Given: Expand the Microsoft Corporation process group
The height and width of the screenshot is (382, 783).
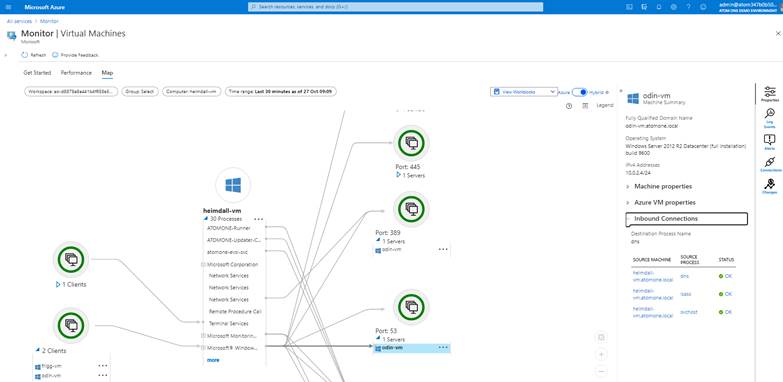Looking at the screenshot, I should click(x=203, y=265).
